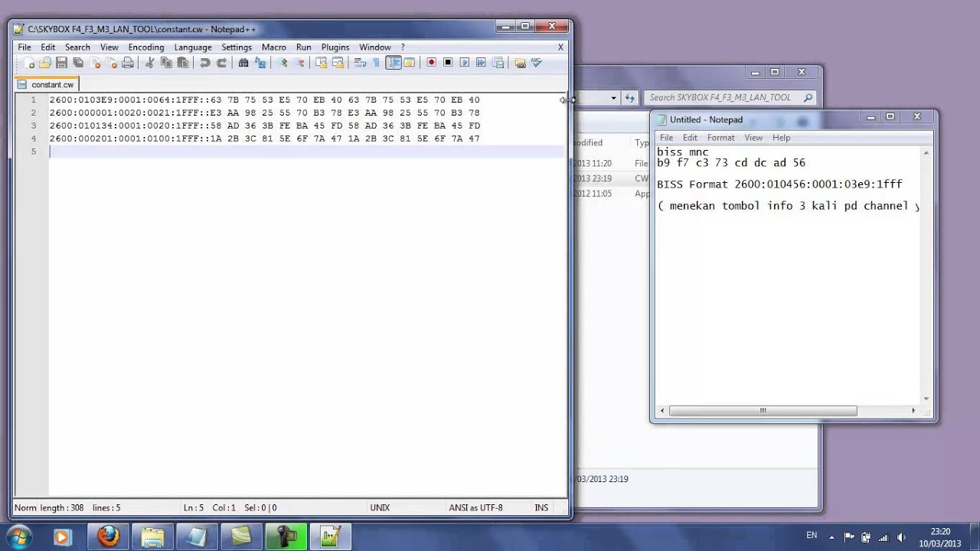The image size is (980, 551).
Task: Click the UNIX status bar field
Action: click(x=380, y=507)
